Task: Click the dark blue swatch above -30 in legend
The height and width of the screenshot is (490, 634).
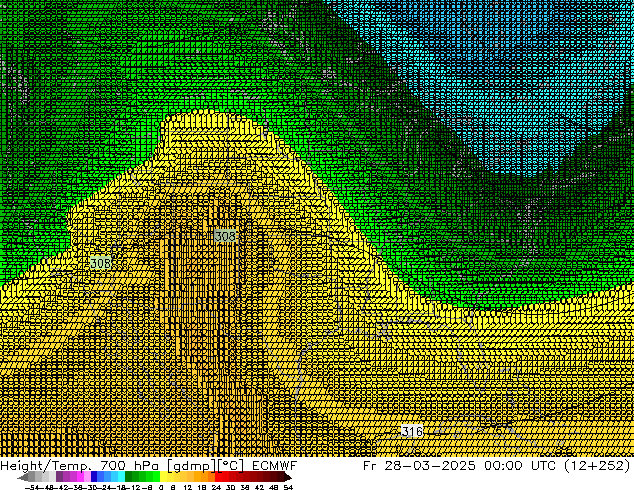Action: [x=94, y=476]
